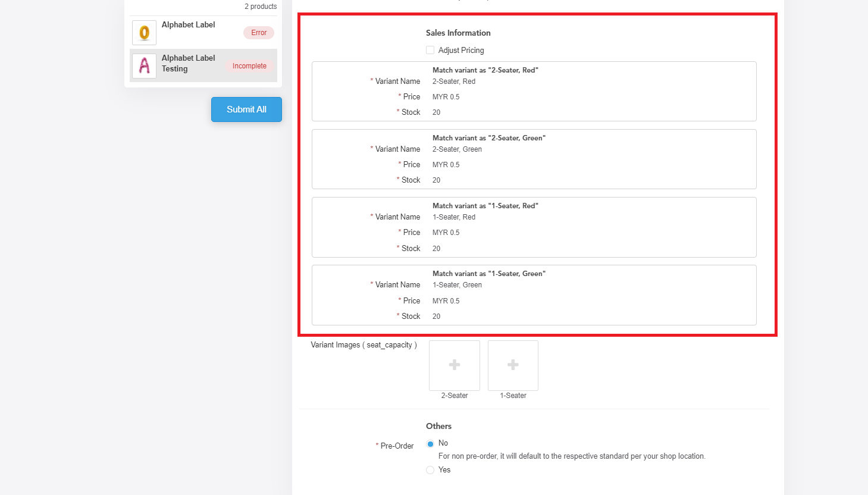The height and width of the screenshot is (495, 868).
Task: Click the Variant Images ( seat_capacity ) label
Action: click(x=364, y=345)
